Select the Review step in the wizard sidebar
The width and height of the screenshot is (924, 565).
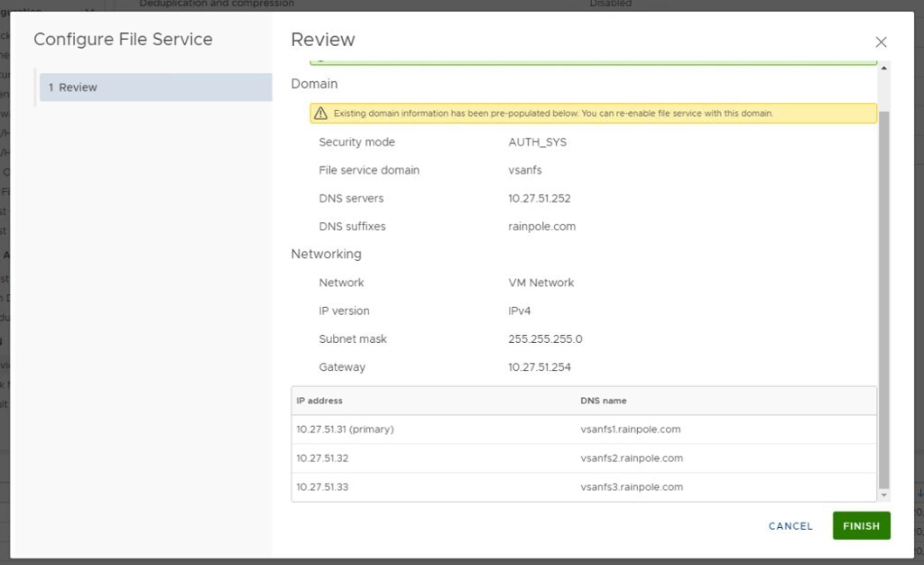point(155,88)
